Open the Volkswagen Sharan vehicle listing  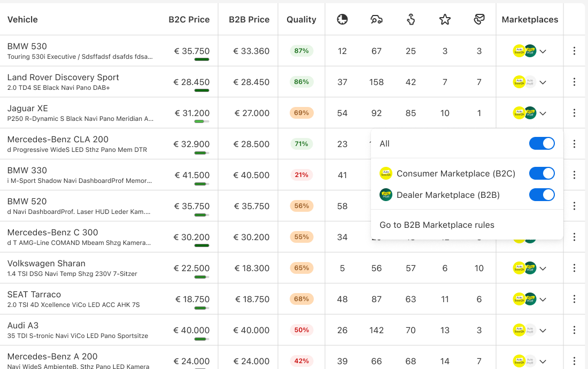[x=46, y=264]
